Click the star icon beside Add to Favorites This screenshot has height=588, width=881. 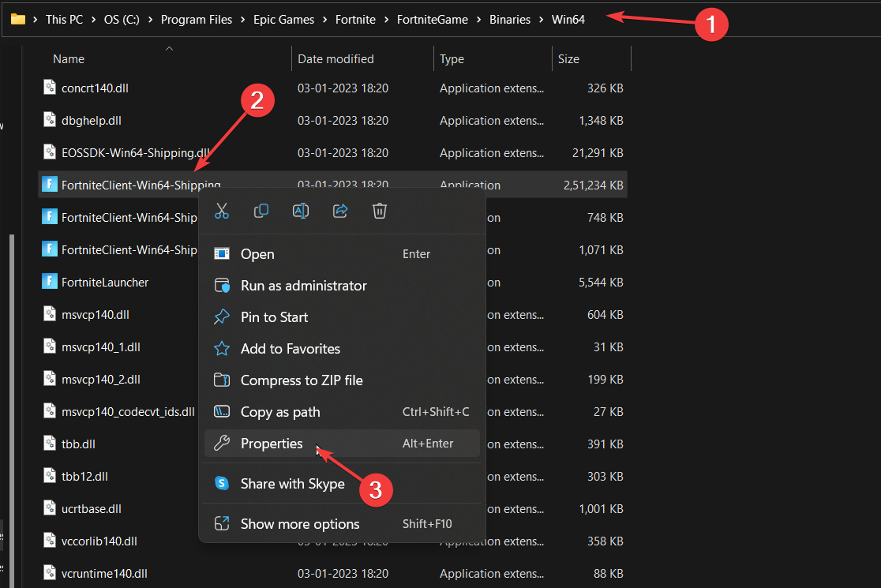(x=222, y=348)
